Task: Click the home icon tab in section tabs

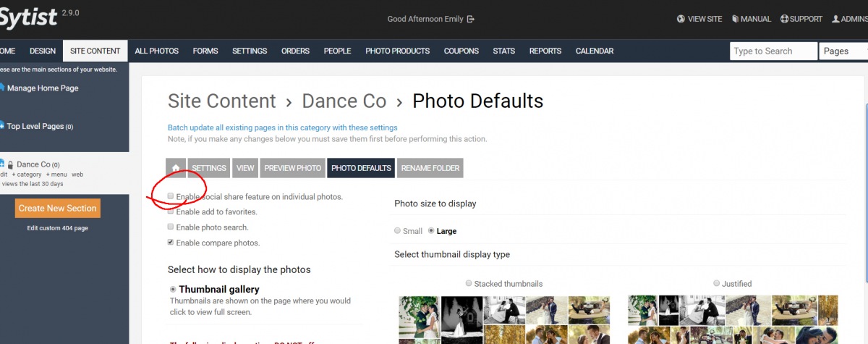Action: click(x=176, y=168)
